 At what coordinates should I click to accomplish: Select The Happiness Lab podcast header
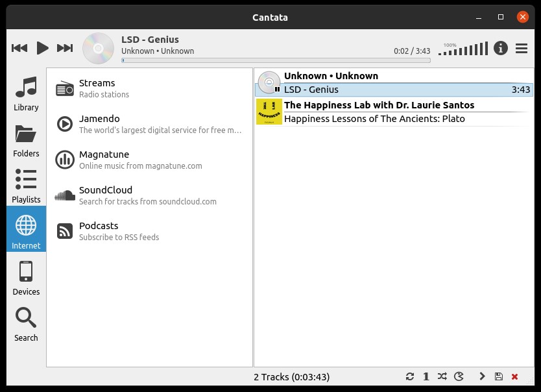coord(379,105)
